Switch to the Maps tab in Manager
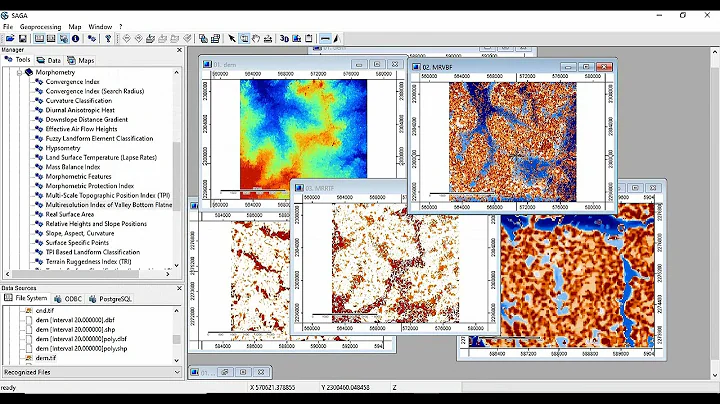720x404 pixels. click(81, 60)
